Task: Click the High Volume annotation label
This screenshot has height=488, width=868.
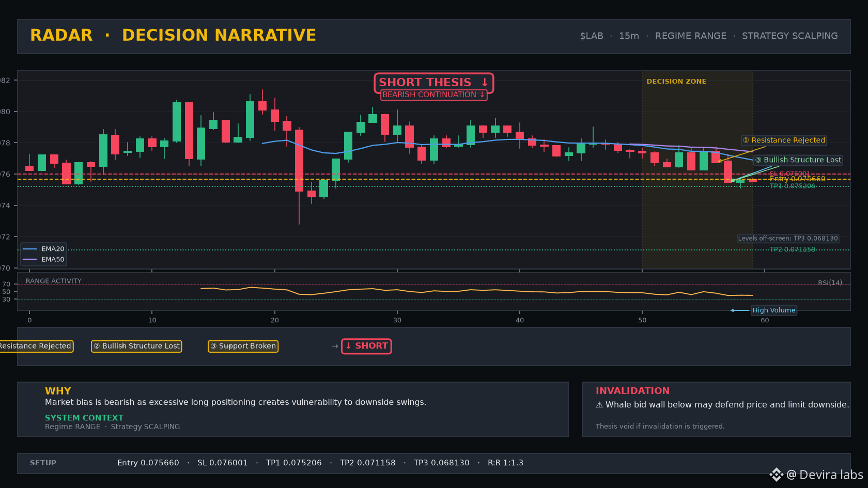Action: pyautogui.click(x=774, y=310)
